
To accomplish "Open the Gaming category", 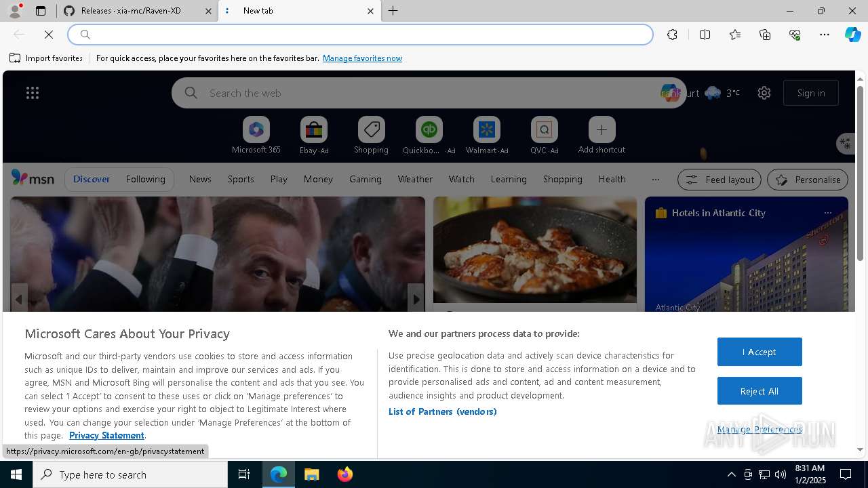I will [365, 179].
